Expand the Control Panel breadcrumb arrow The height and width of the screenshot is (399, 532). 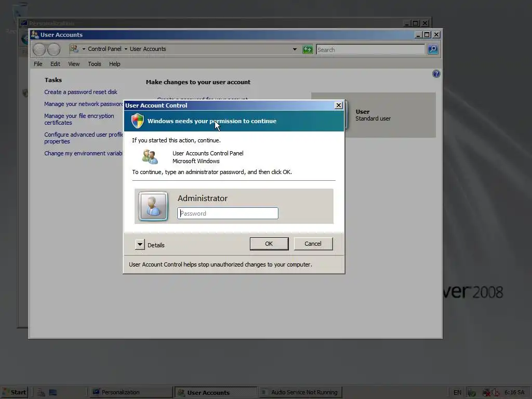click(84, 49)
